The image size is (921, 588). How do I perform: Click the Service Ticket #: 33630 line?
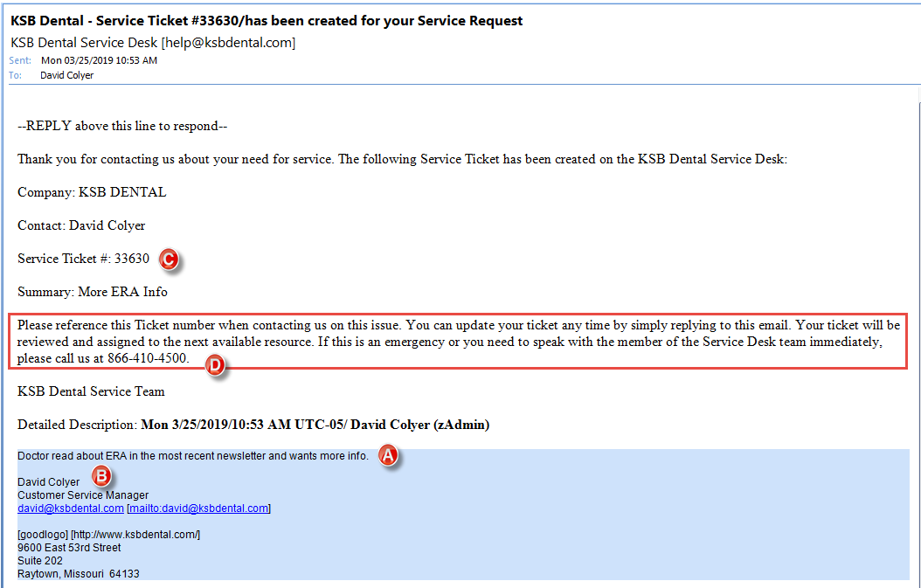(x=83, y=259)
